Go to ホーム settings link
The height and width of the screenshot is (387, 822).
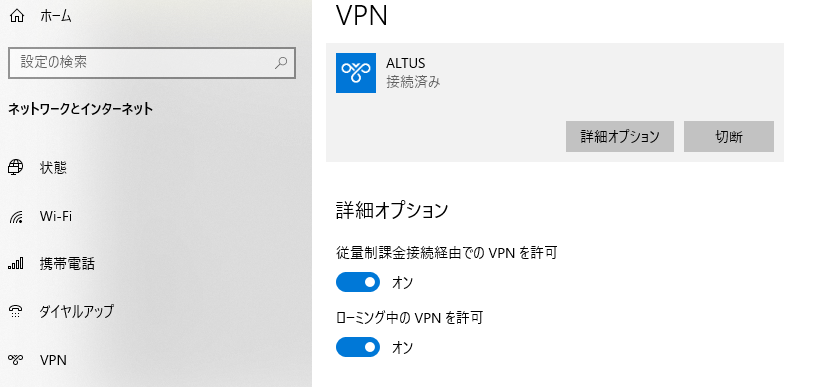click(x=56, y=16)
